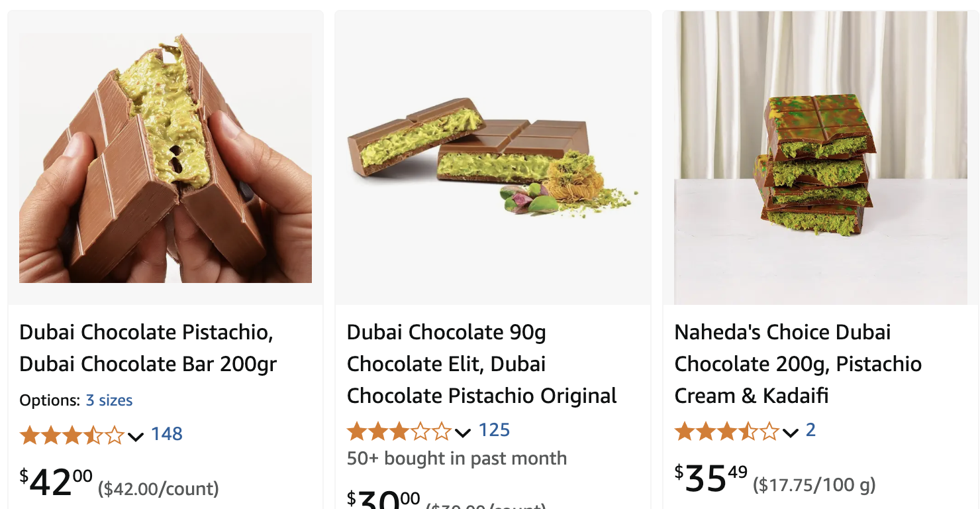This screenshot has width=980, height=509.
Task: Open the rating details chevron for Naheda's Choice
Action: 788,433
